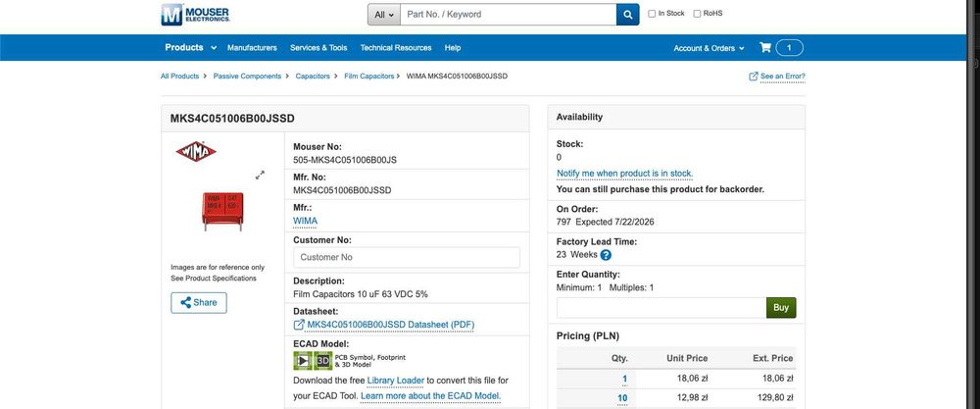Focus the Part No. / Keyword search field
Viewport: 980px width, 409px height.
point(508,15)
